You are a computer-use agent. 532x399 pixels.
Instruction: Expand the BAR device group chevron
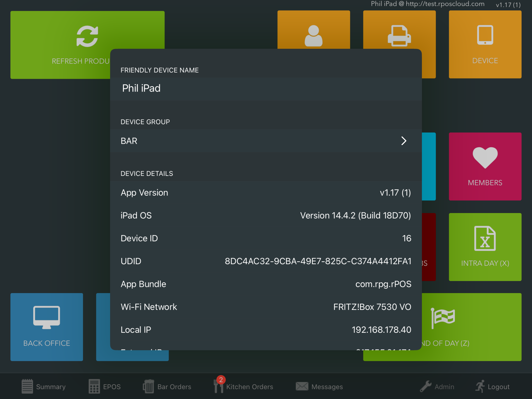pos(403,141)
